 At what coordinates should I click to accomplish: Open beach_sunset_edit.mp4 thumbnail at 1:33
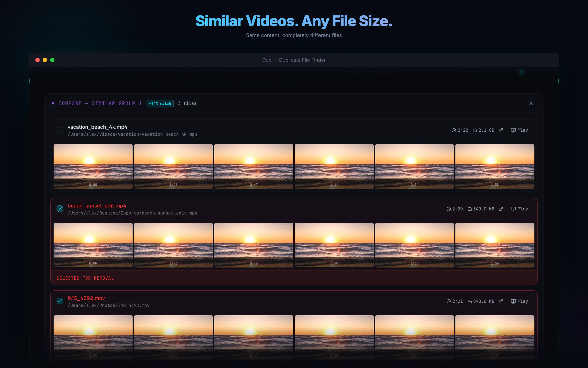(x=415, y=245)
